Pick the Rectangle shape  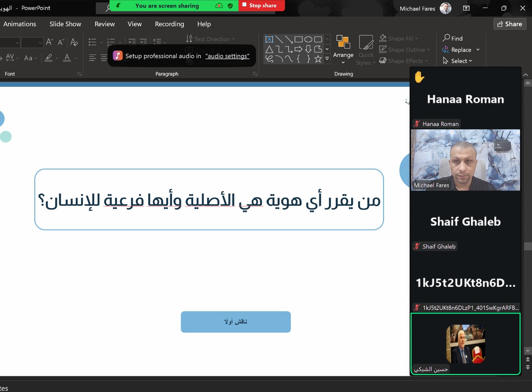coord(298,39)
